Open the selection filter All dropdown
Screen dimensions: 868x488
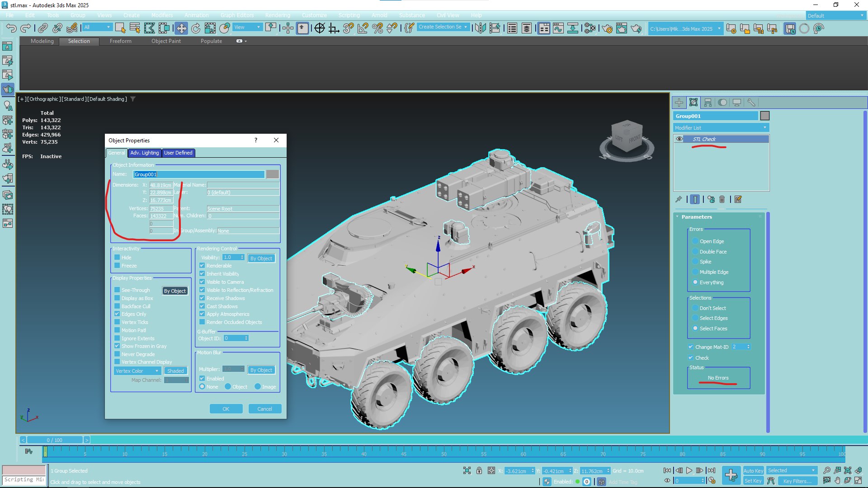tap(97, 27)
